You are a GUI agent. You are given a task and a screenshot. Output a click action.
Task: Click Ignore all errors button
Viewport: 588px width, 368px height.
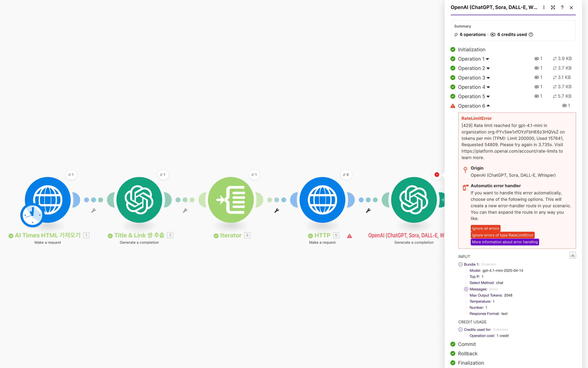485,228
